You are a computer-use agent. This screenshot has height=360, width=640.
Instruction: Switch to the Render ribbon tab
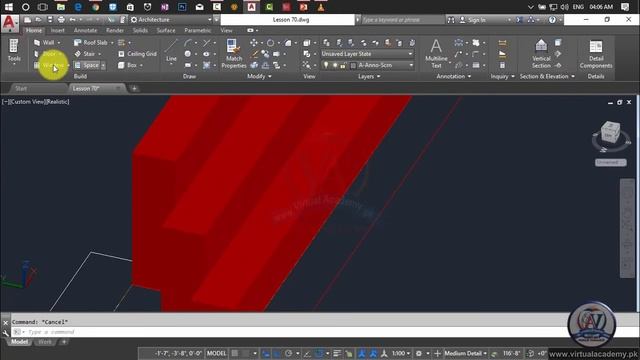(x=115, y=31)
